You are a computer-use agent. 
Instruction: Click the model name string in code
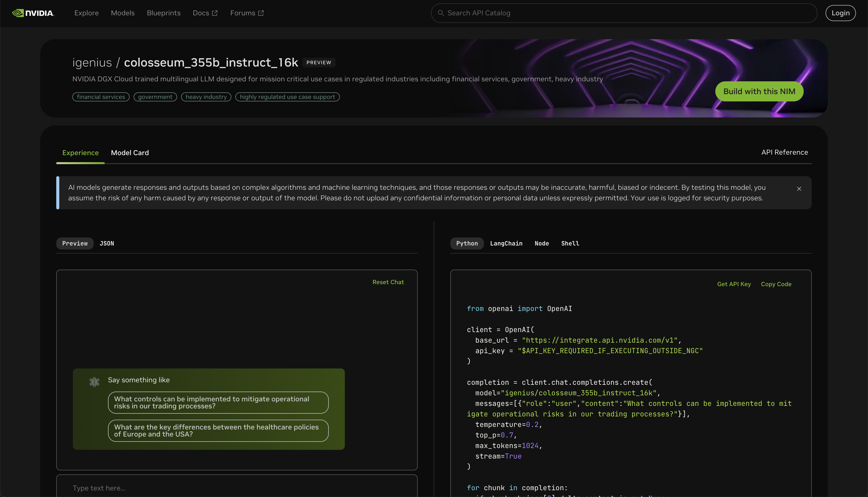pos(578,393)
